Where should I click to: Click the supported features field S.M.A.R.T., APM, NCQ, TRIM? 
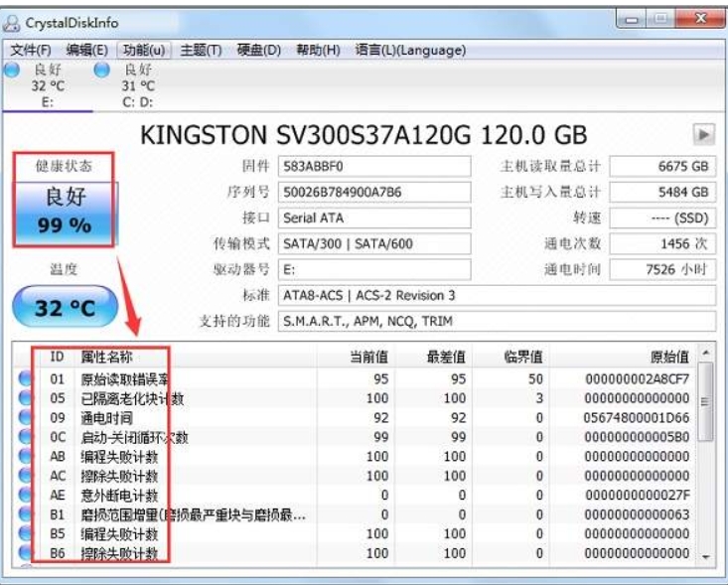click(x=497, y=321)
